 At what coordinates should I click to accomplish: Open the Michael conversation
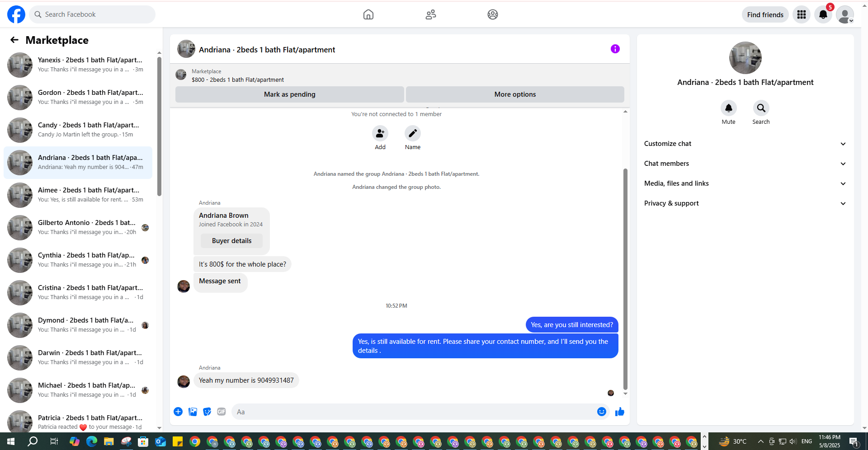tap(78, 390)
